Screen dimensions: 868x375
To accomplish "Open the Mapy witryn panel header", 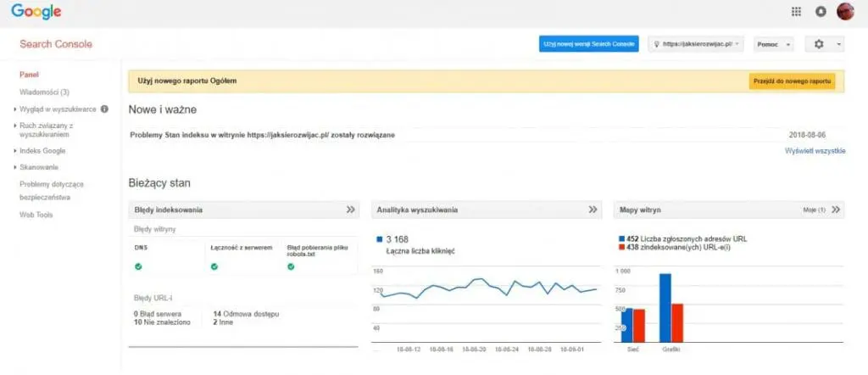I will click(729, 210).
